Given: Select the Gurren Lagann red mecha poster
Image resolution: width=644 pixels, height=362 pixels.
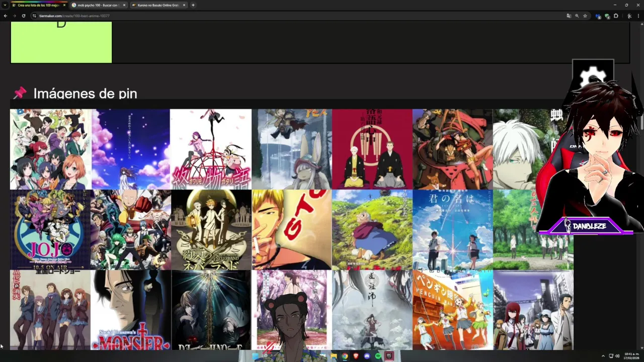Looking at the screenshot, I should pyautogui.click(x=453, y=149).
